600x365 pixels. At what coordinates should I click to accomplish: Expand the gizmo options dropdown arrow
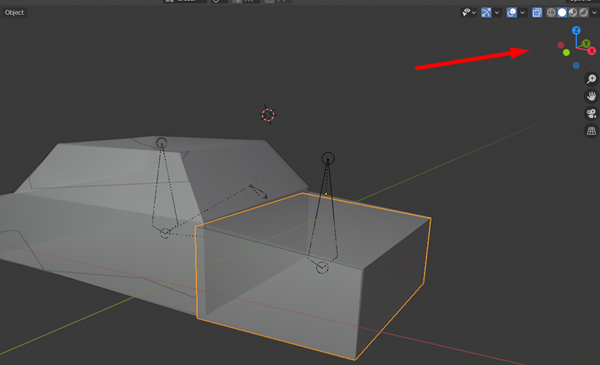click(x=497, y=13)
